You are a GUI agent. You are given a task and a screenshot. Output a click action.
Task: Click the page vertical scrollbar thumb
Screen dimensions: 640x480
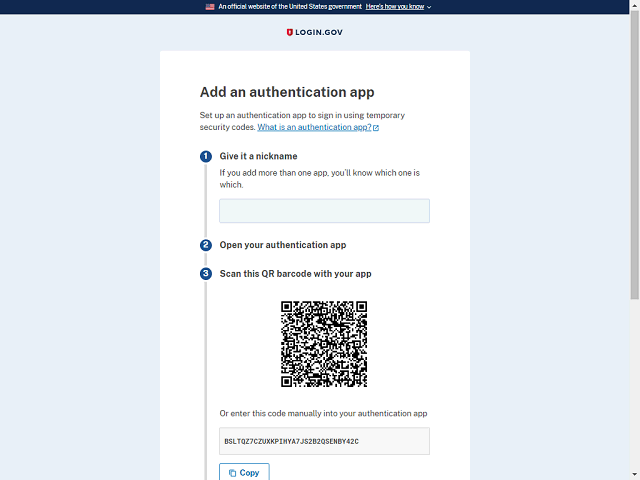[635, 155]
